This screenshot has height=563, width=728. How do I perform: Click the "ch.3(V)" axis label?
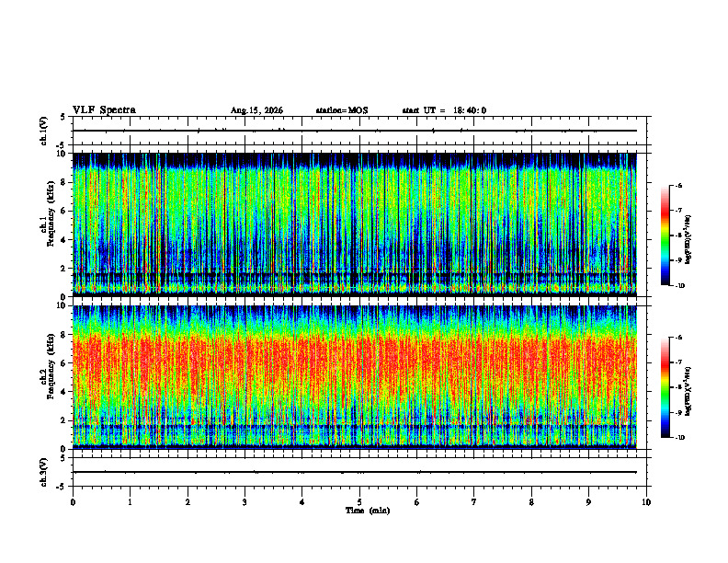(43, 473)
